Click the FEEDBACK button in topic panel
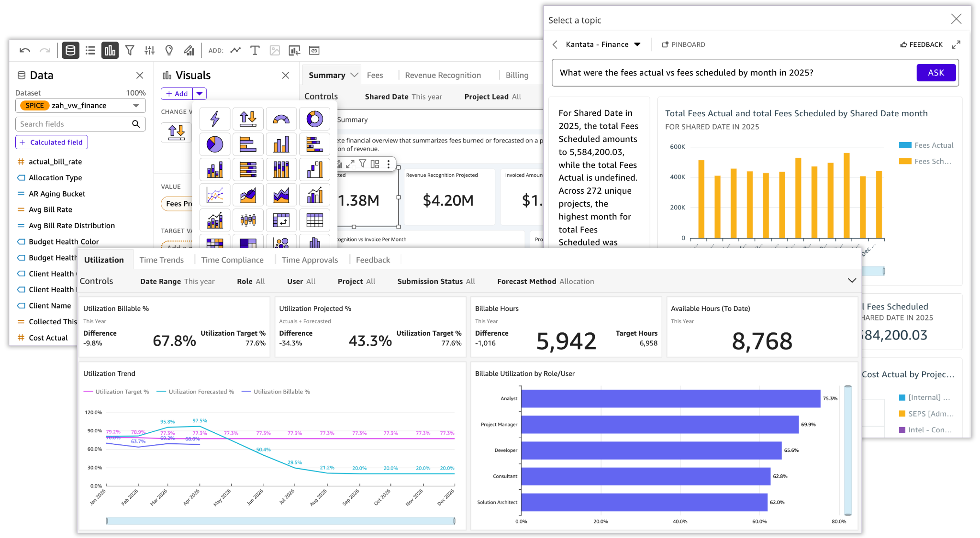The image size is (980, 538). 921,44
